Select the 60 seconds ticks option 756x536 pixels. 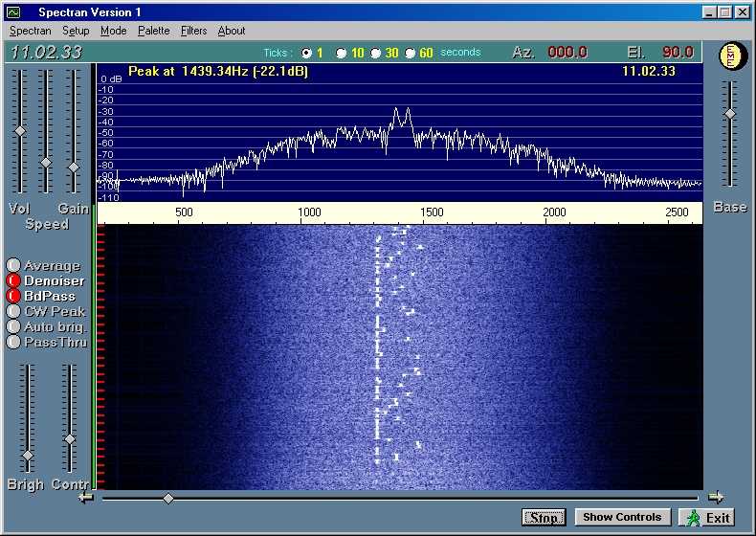coord(411,54)
